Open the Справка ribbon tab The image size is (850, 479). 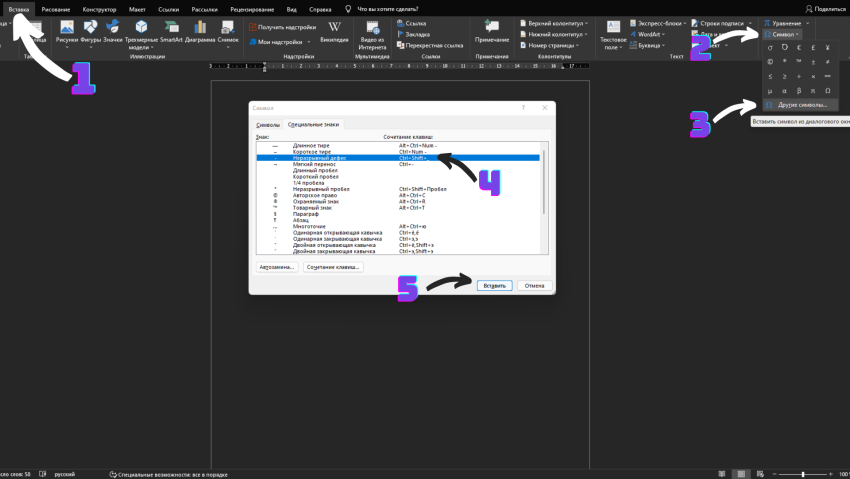[x=320, y=9]
